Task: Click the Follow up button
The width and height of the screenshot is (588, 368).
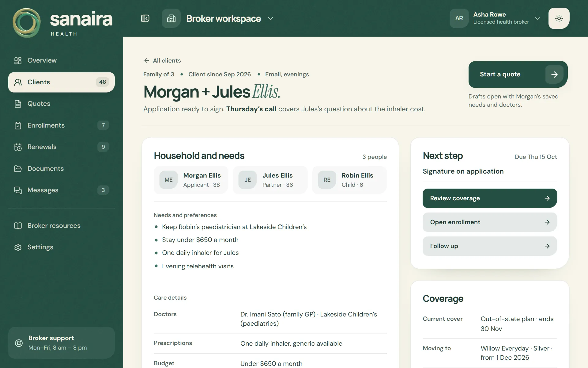Action: (x=490, y=246)
